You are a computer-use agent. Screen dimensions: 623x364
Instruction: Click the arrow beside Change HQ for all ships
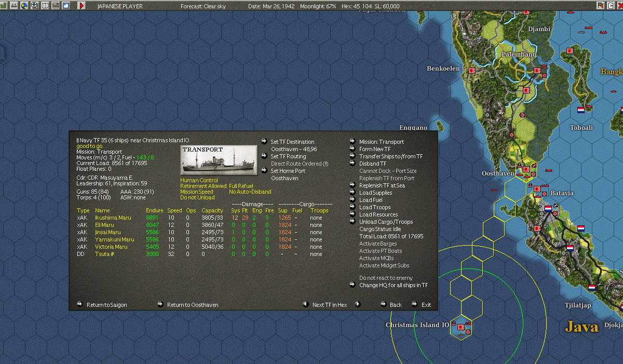353,285
